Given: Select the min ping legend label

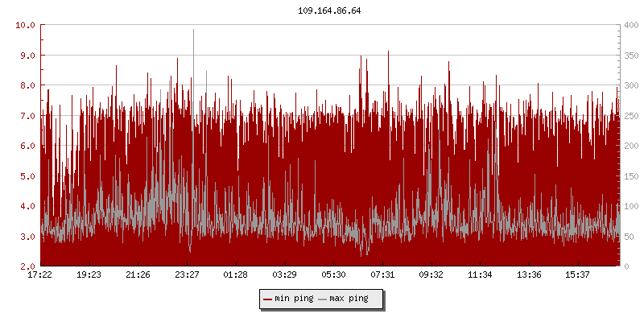Looking at the screenshot, I should point(294,299).
